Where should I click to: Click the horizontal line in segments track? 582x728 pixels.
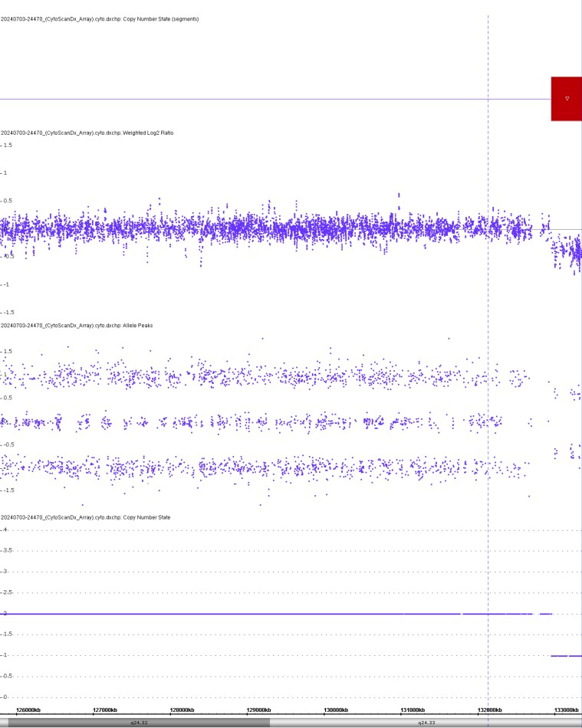[x=275, y=99]
